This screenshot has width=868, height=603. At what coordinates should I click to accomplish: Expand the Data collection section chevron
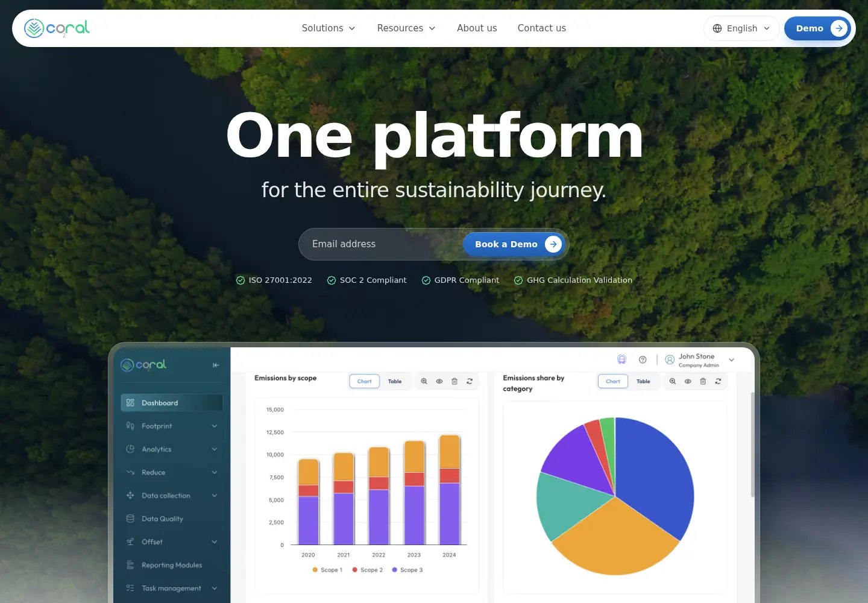point(215,496)
